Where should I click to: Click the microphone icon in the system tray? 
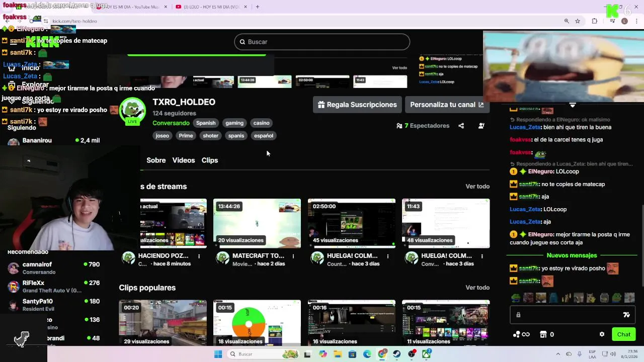580,354
